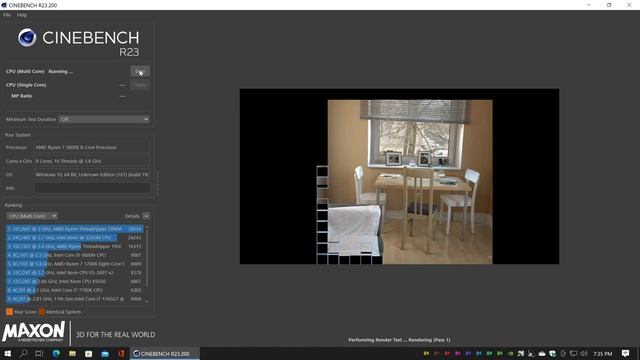
Task: Click the CPU (Multi Core) Running label
Action: pyautogui.click(x=39, y=71)
